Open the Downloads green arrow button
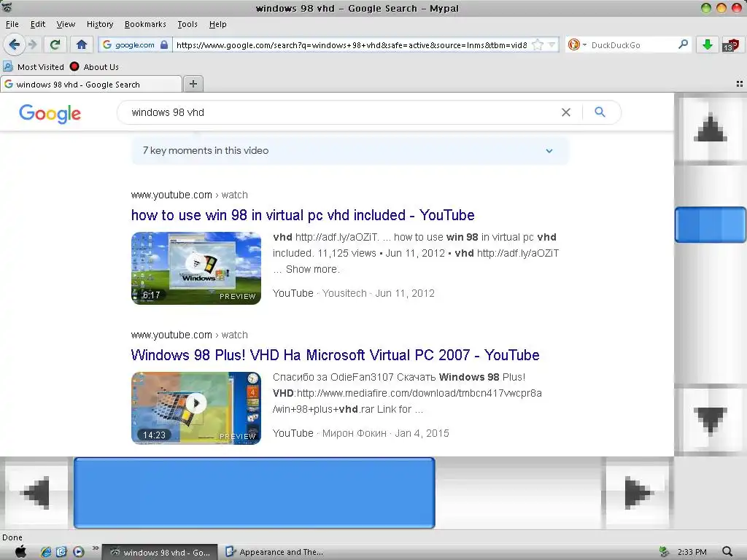Viewport: 747px width, 560px height. 708,44
